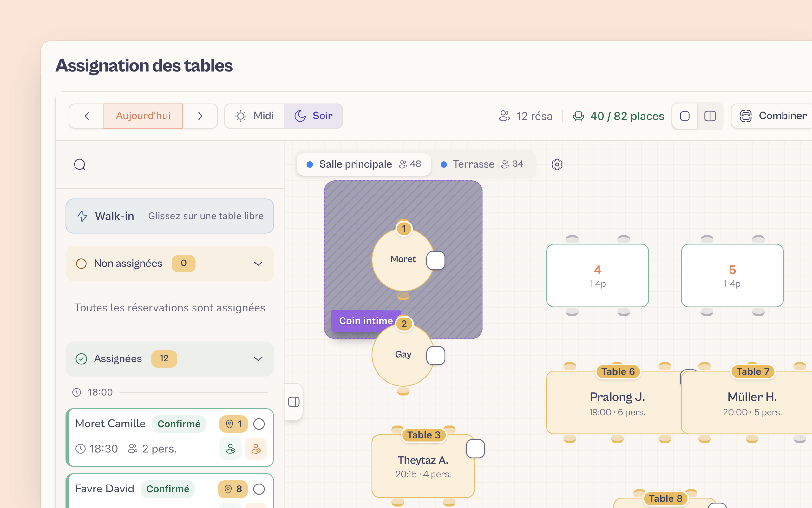Click the 12 résa counter

pyautogui.click(x=526, y=116)
